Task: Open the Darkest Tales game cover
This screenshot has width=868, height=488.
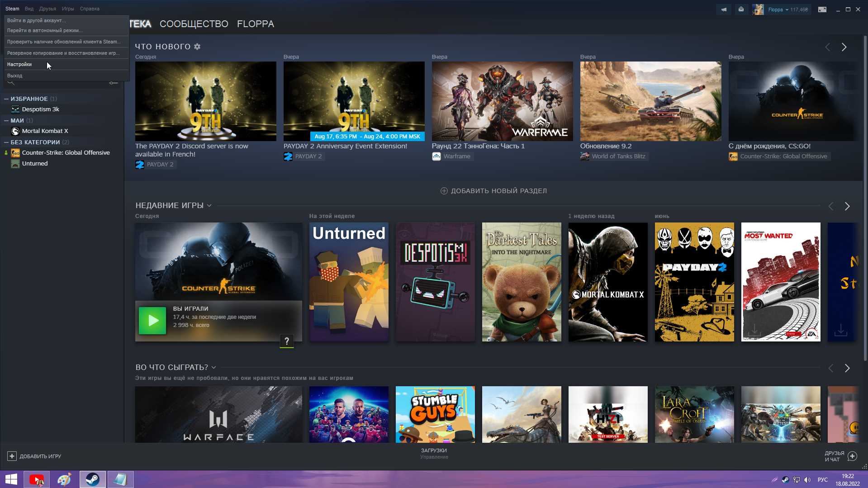Action: pyautogui.click(x=522, y=282)
